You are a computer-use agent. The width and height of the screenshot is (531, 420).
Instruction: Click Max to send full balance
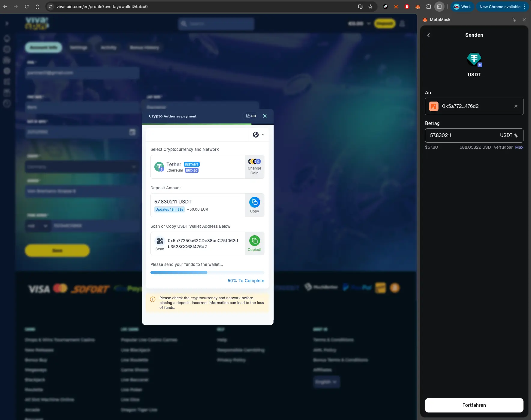pyautogui.click(x=519, y=147)
